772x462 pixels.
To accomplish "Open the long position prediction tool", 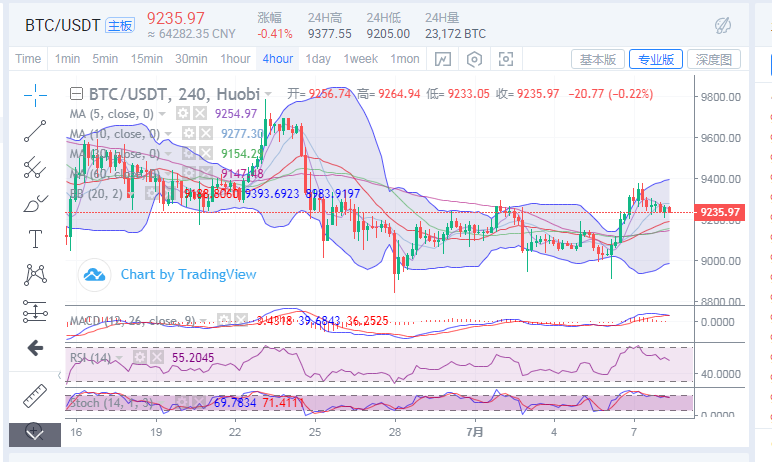I will pos(35,311).
